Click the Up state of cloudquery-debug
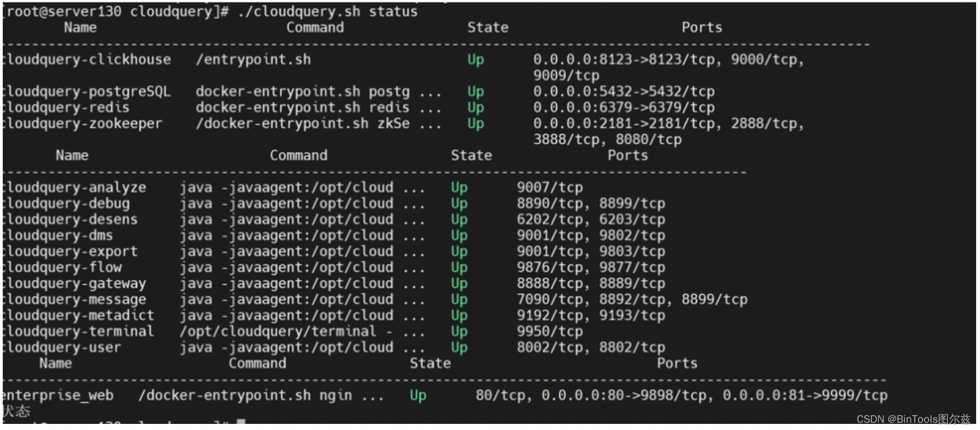The image size is (980, 430). [459, 204]
